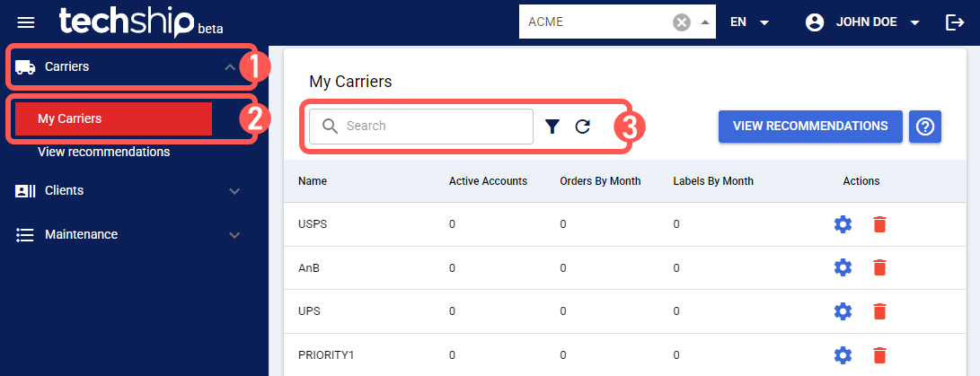Expand the Maintenance menu section
Screen dimensions: 980x376
(x=234, y=235)
